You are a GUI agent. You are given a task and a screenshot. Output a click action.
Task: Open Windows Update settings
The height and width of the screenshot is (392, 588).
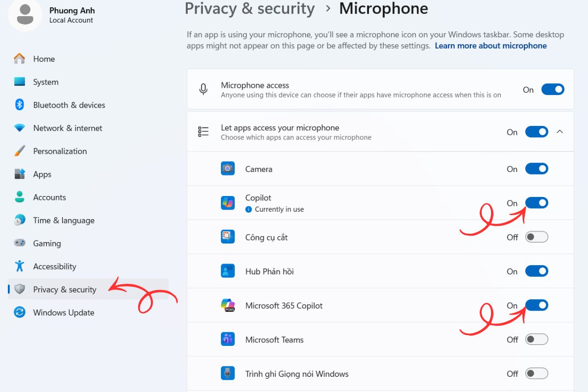63,313
